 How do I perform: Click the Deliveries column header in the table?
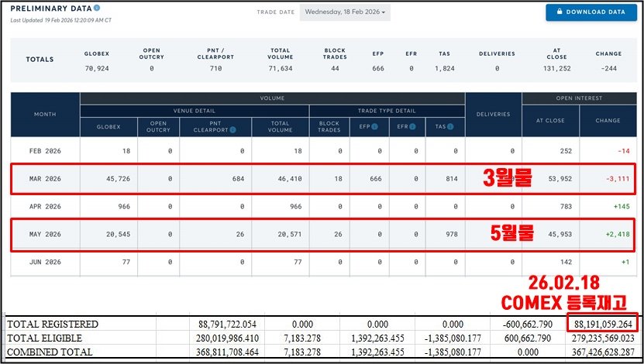coord(494,115)
